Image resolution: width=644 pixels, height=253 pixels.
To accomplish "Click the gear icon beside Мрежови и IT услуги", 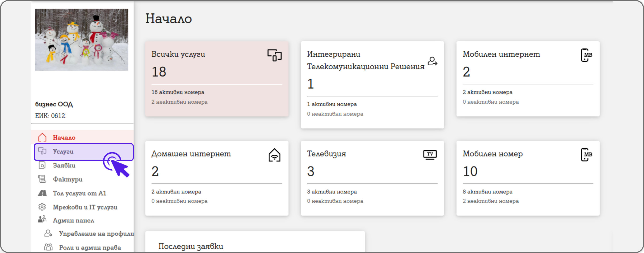I will 42,207.
